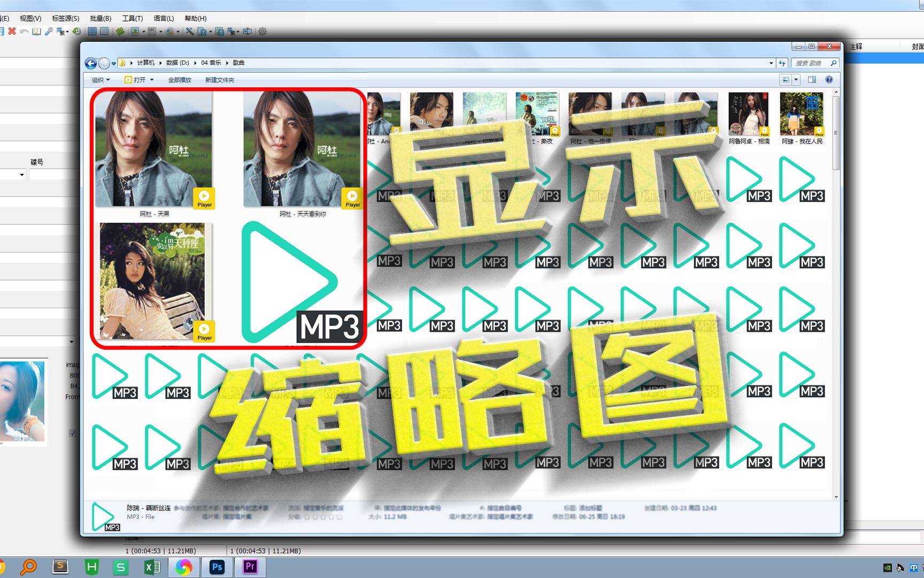Image resolution: width=924 pixels, height=578 pixels.
Task: Open the Explorer view options dropdown arrow
Action: click(796, 80)
